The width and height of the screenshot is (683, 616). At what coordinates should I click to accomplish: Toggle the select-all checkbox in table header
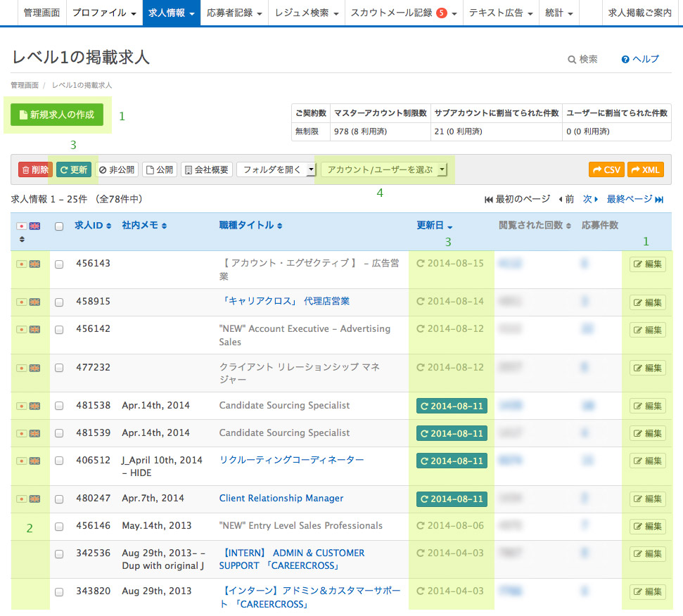59,226
